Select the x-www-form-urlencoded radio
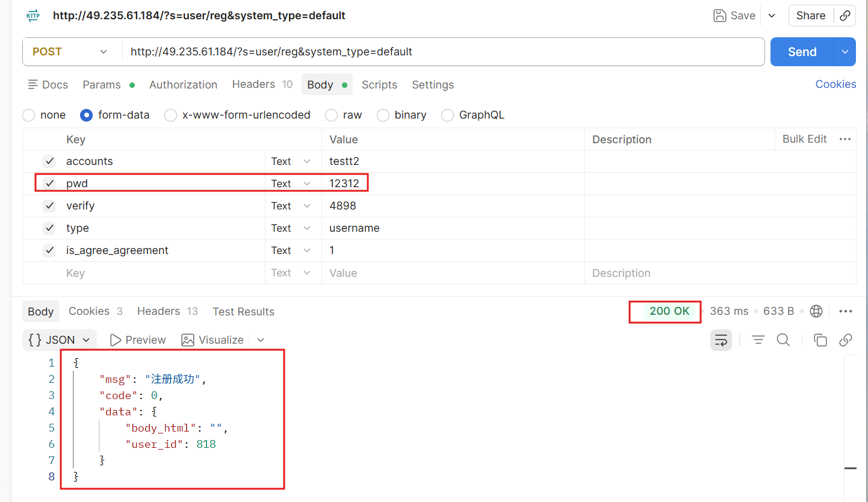 point(170,115)
